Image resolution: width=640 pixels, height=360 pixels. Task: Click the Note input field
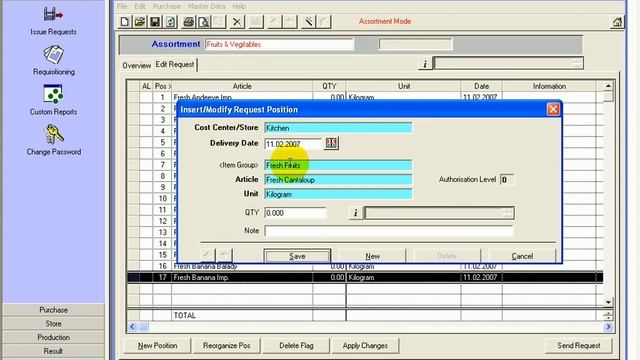pos(389,231)
